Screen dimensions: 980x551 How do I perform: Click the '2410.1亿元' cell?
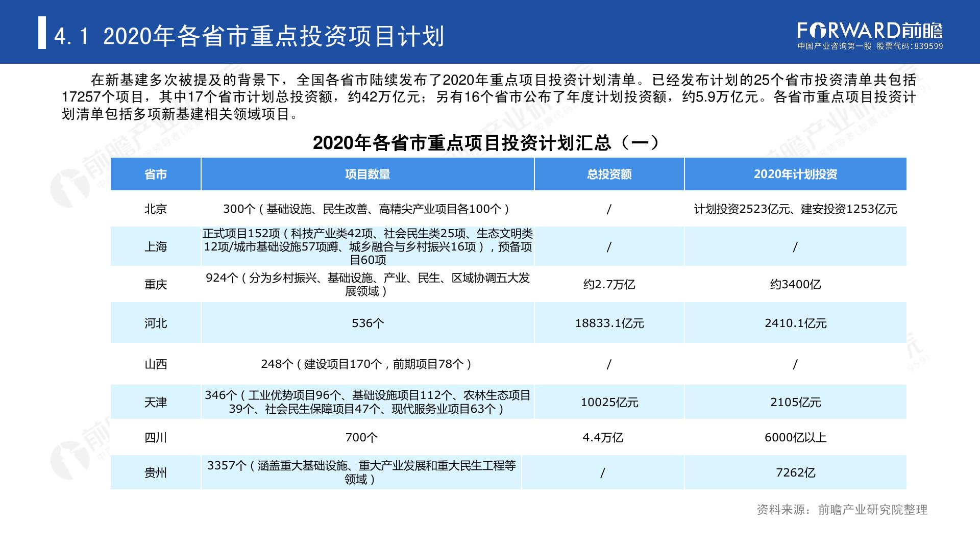[x=795, y=323]
